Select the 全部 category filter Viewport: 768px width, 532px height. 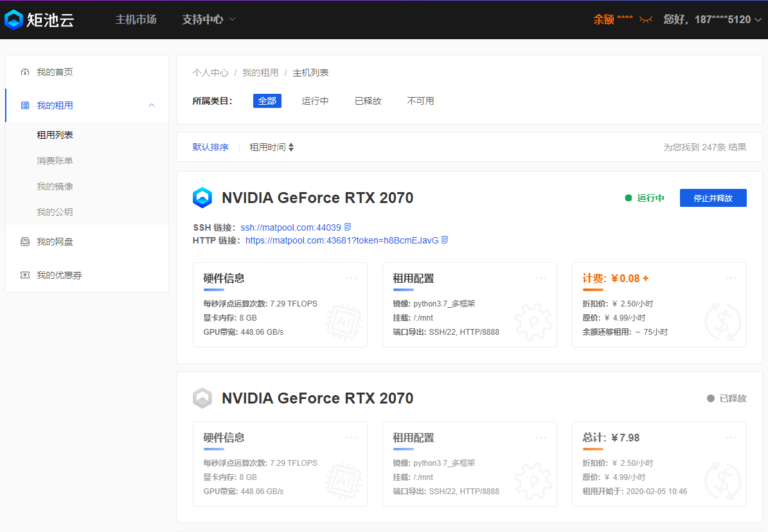[267, 101]
